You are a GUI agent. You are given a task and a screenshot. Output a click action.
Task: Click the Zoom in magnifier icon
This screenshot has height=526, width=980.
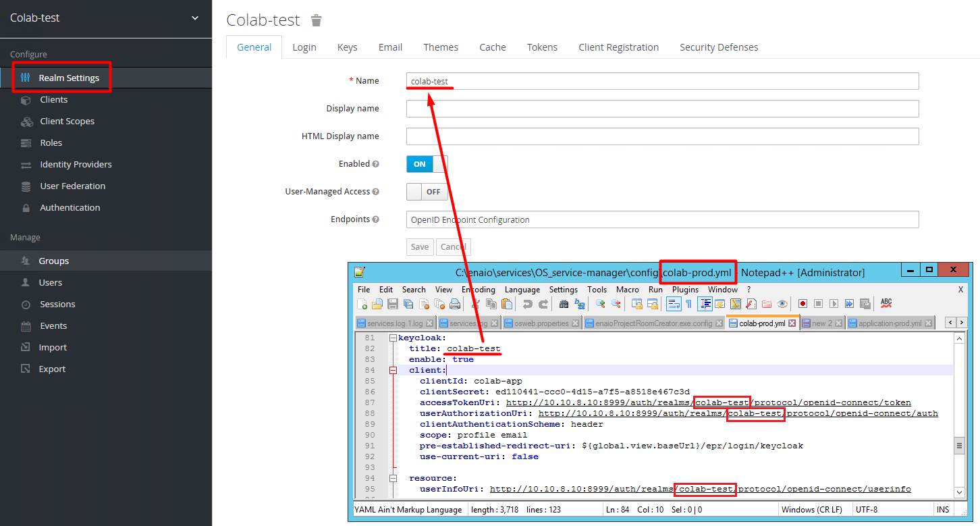[x=599, y=304]
